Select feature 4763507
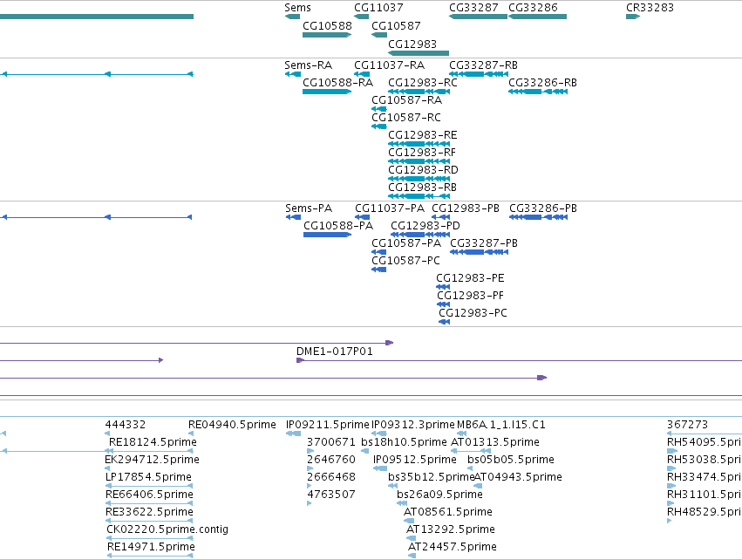742x560 pixels. point(310,503)
